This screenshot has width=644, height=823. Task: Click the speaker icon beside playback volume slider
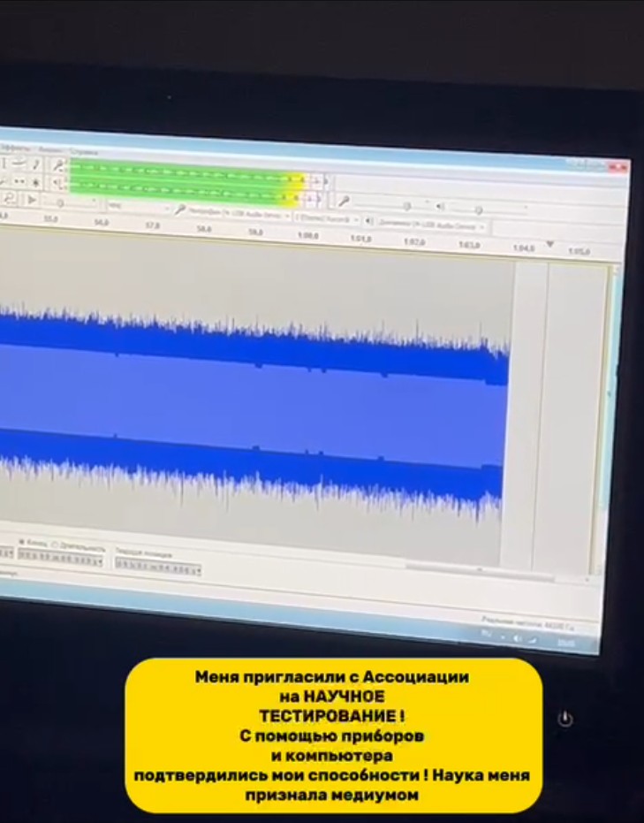coord(441,206)
